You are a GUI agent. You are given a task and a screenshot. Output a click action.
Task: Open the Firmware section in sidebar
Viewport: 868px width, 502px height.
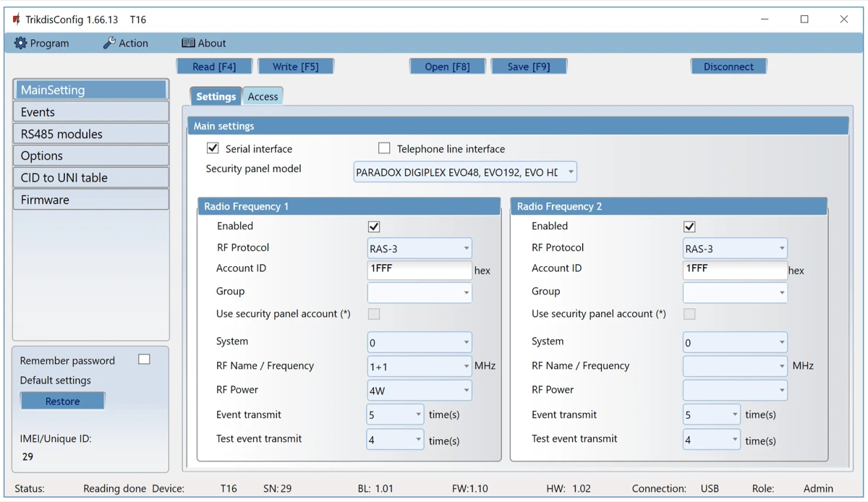coord(91,200)
